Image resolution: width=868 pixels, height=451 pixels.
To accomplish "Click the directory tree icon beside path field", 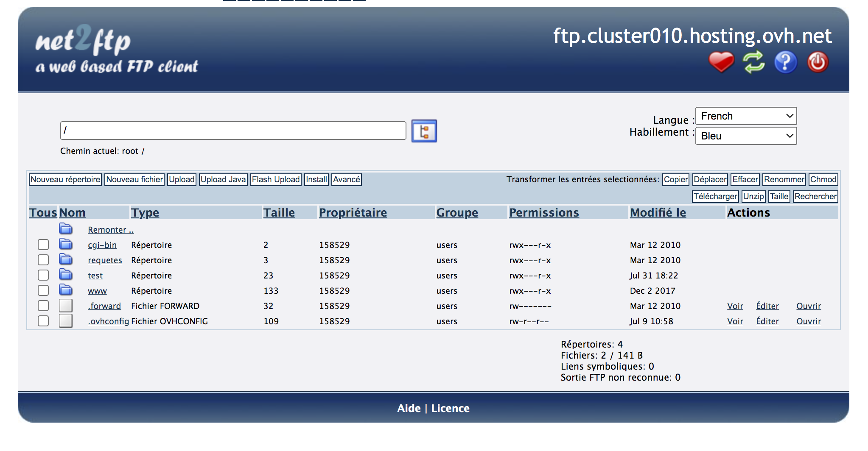I will (424, 131).
